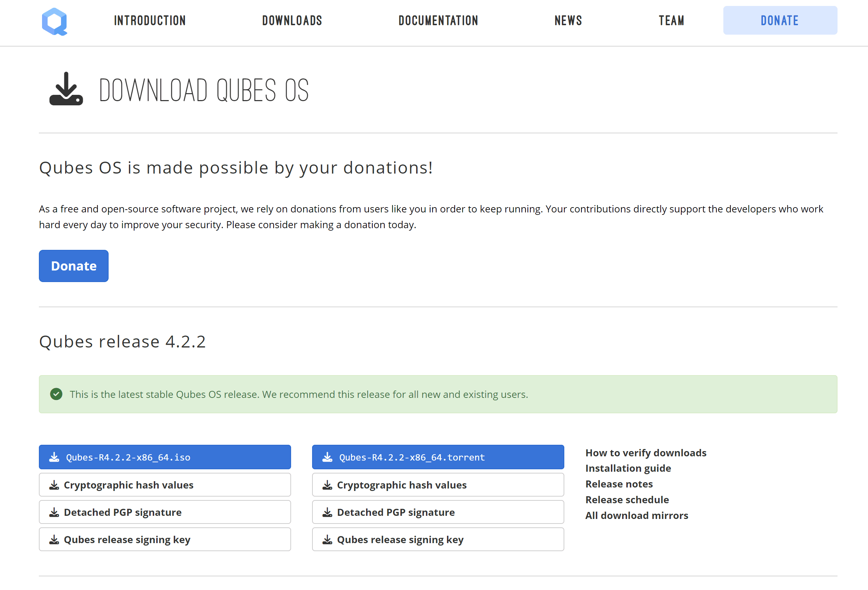This screenshot has height=590, width=868.
Task: Click the download icon beside the ISO Qubes release signing key
Action: click(x=54, y=539)
